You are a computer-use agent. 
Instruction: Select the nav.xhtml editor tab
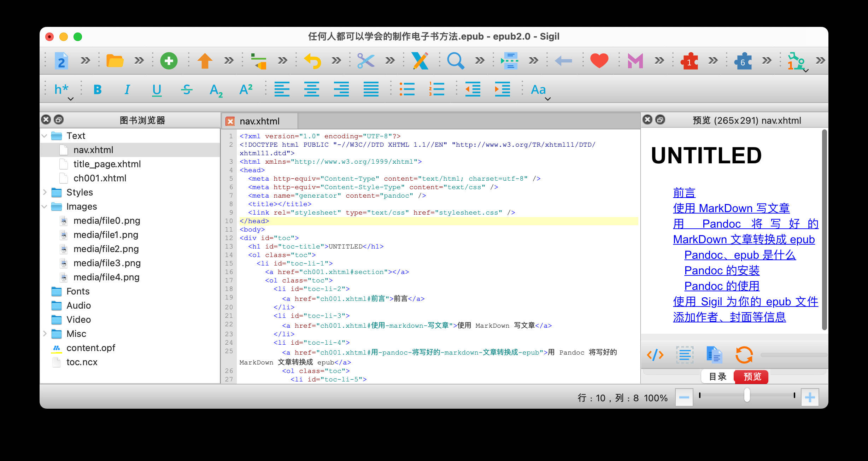coord(259,121)
